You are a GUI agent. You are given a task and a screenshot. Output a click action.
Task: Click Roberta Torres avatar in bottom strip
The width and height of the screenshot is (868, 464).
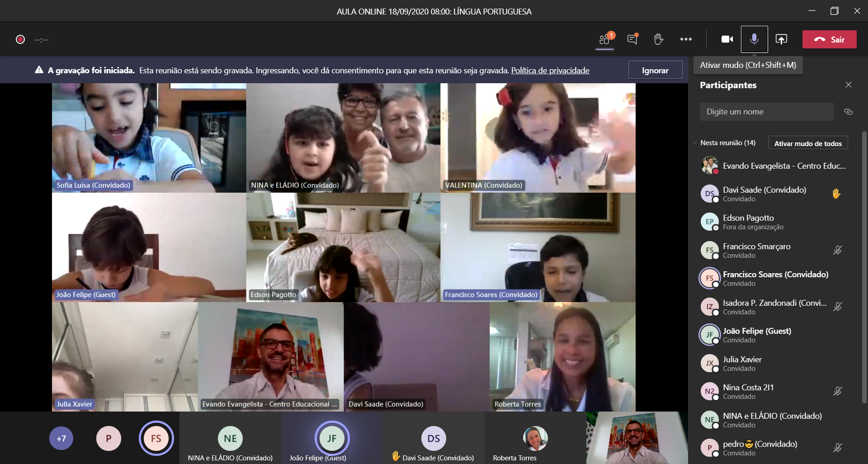(535, 438)
